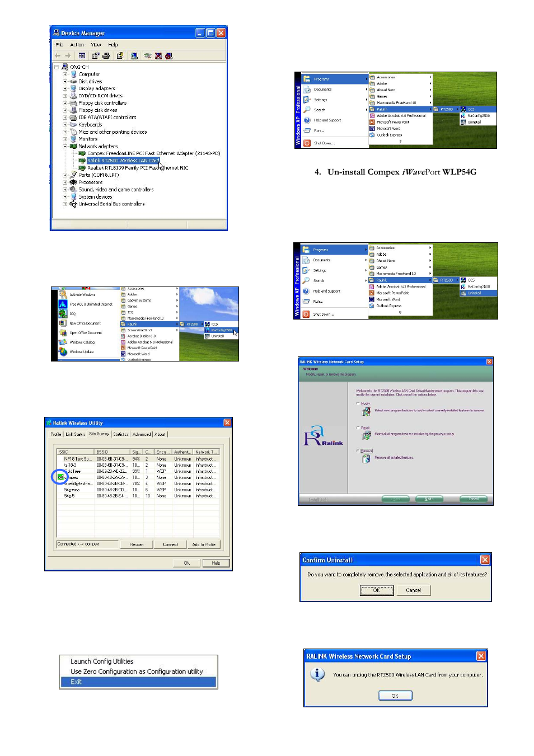This screenshot has width=534, height=756.
Task: Choose Exit from the tray context menu
Action: click(x=138, y=682)
